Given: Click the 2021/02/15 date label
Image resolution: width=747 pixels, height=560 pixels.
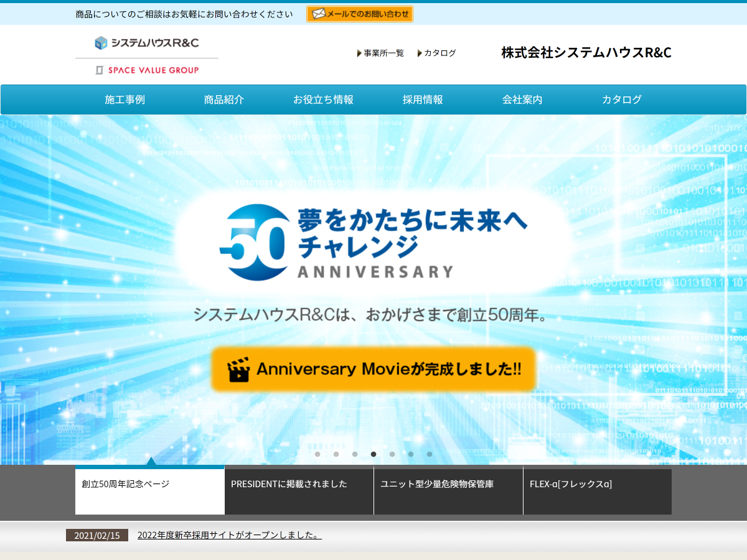Looking at the screenshot, I should click(x=97, y=535).
